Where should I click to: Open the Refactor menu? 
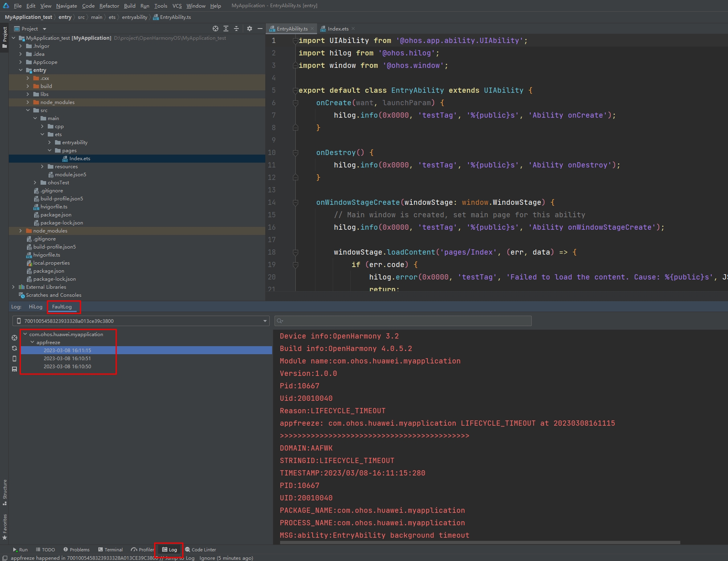[109, 6]
